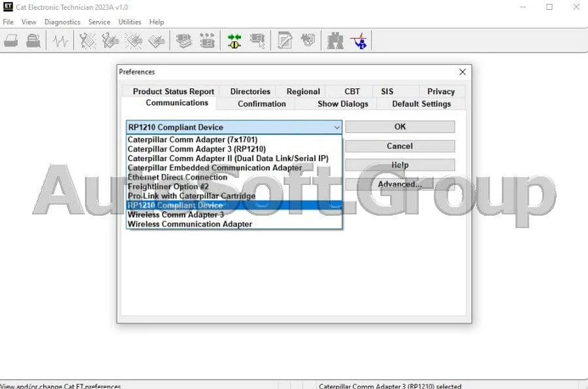This screenshot has width=588, height=389.
Task: Choose Wireless Communication Adapter from list
Action: click(189, 224)
